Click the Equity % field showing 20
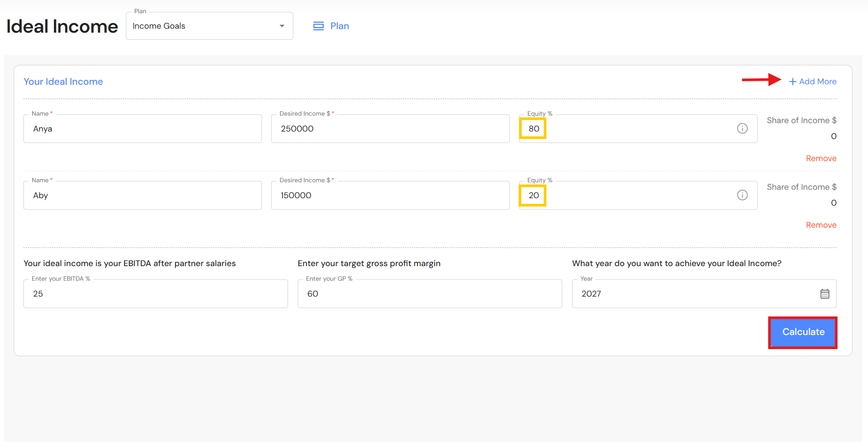The image size is (868, 444). tap(627, 196)
